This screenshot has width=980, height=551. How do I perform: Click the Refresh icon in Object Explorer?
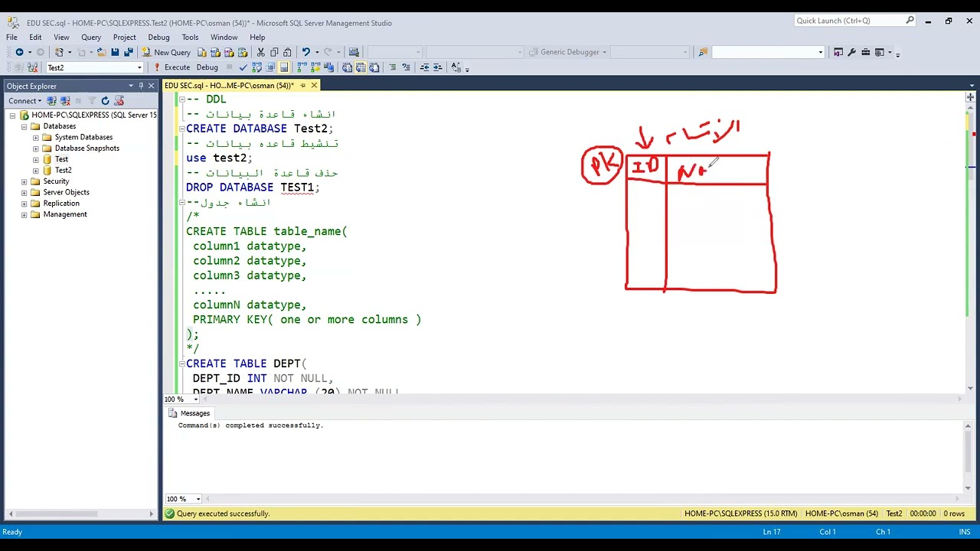pos(105,101)
